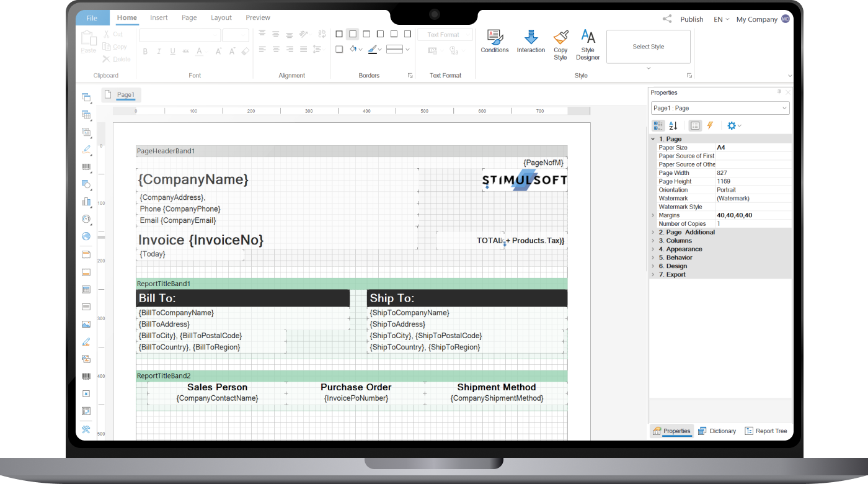The width and height of the screenshot is (868, 484).
Task: Select the map globe component in toolbox
Action: pos(86,236)
